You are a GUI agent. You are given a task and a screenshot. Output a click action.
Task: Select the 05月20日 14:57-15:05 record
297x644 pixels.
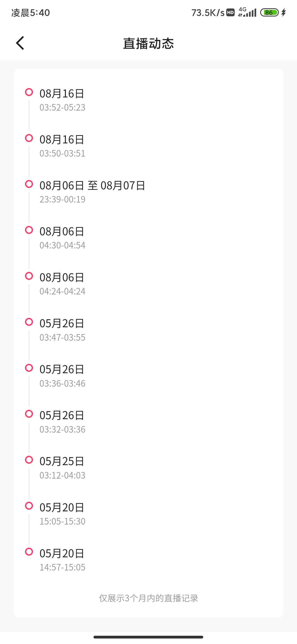(x=62, y=560)
